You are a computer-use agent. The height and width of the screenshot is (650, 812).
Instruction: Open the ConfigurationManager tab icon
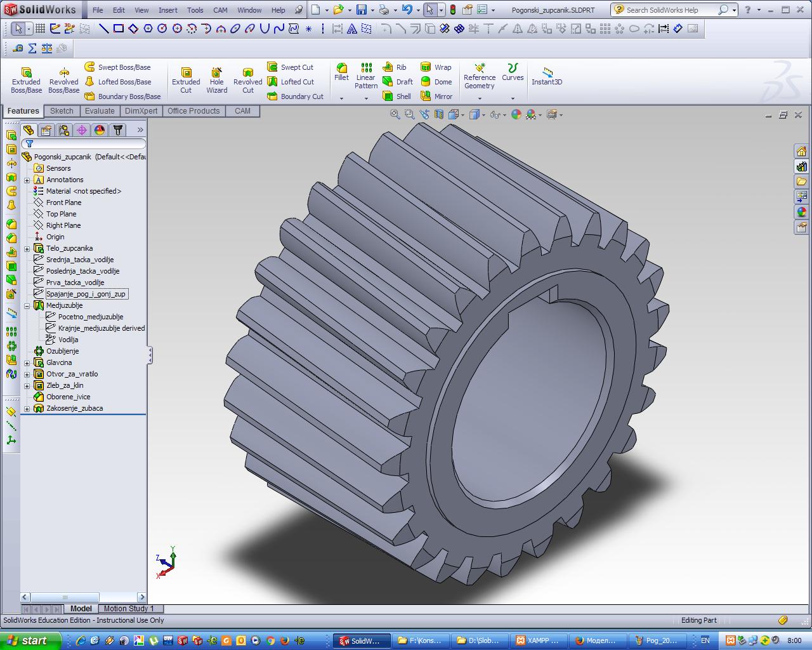[x=64, y=130]
